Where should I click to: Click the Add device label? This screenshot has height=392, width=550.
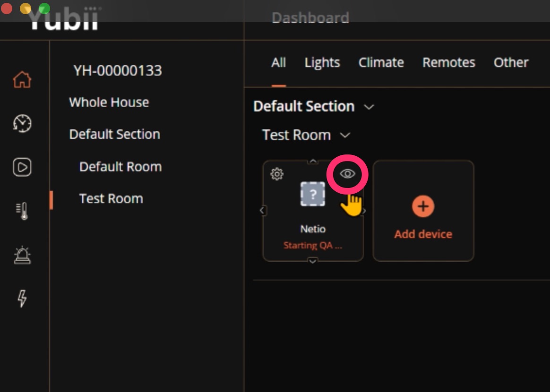tap(423, 234)
